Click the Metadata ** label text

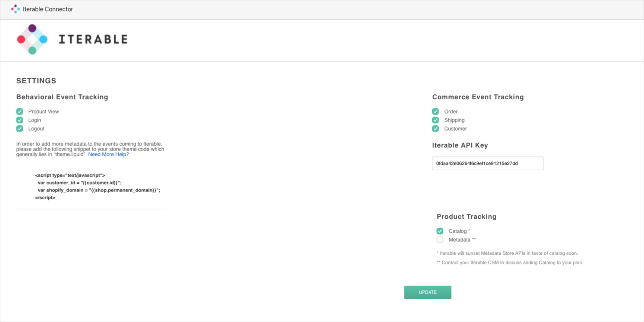pyautogui.click(x=462, y=240)
